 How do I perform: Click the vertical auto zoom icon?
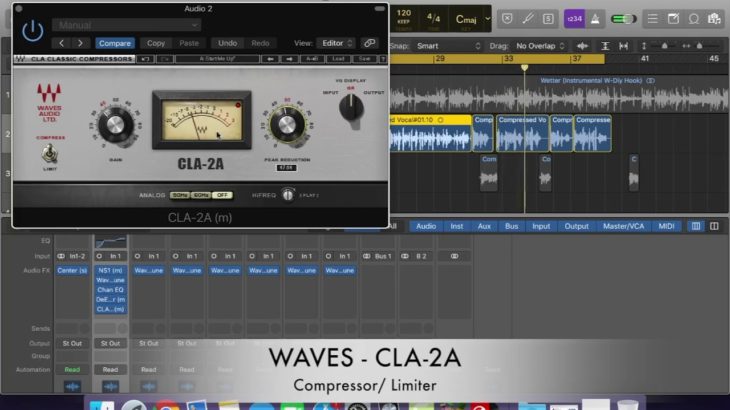(x=605, y=46)
